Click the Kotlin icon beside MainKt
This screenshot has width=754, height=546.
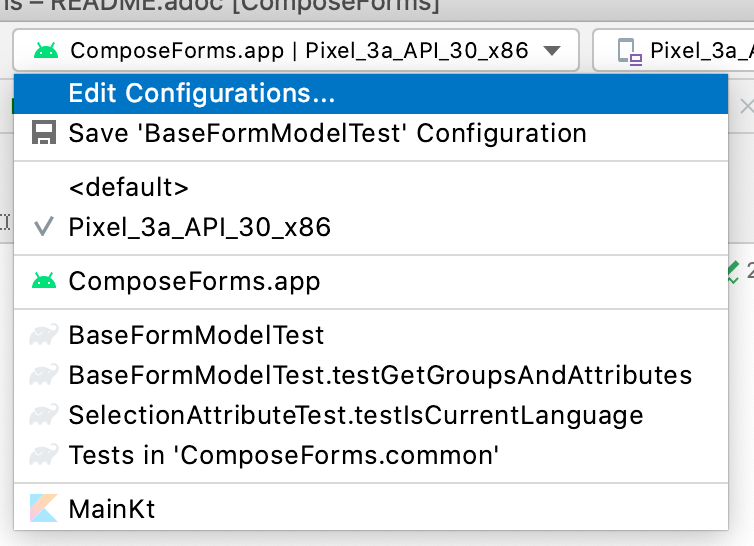click(x=44, y=508)
